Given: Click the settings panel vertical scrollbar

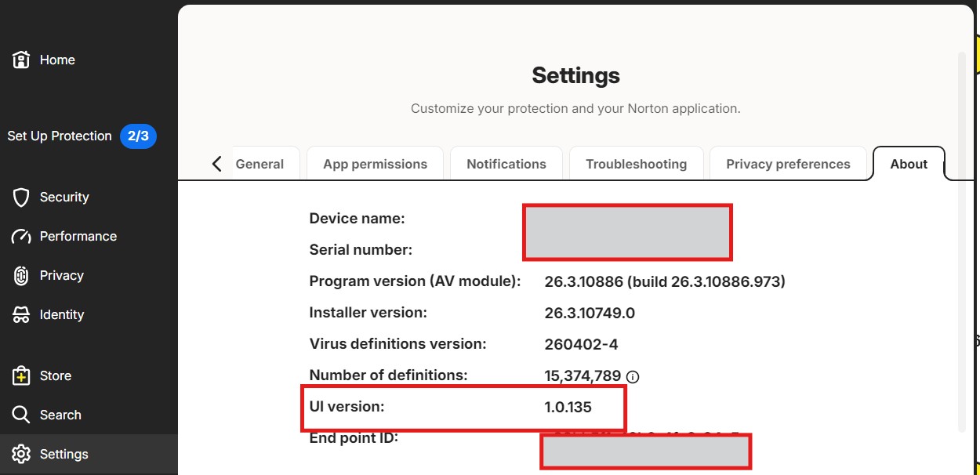Looking at the screenshot, I should click(962, 242).
